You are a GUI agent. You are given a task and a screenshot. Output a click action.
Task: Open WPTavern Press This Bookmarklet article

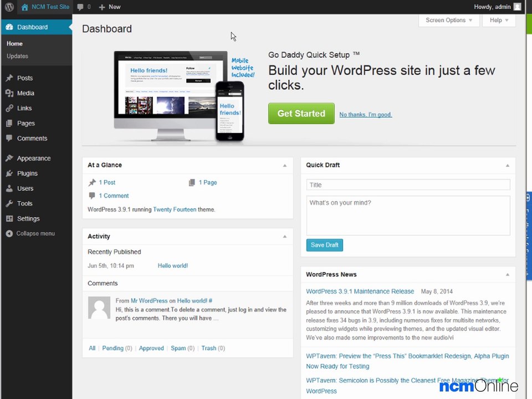[407, 361]
